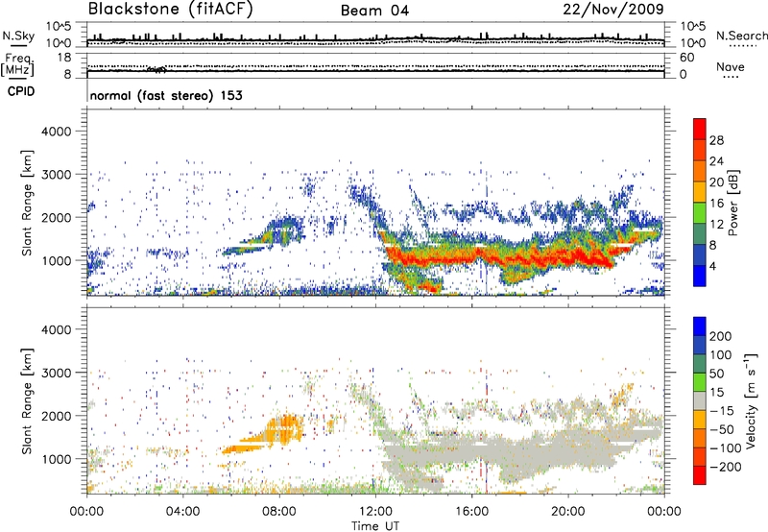
Task: Click the "20:00" time tick label
Action: click(567, 512)
